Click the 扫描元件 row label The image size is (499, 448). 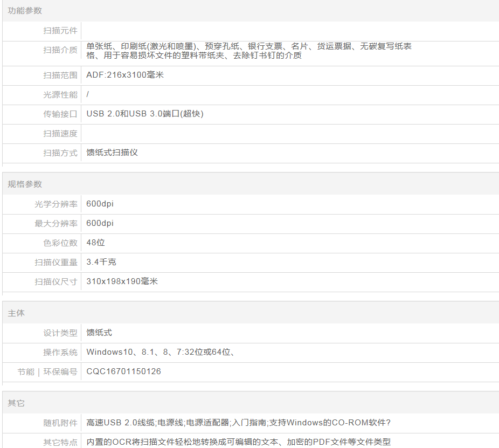coord(60,31)
